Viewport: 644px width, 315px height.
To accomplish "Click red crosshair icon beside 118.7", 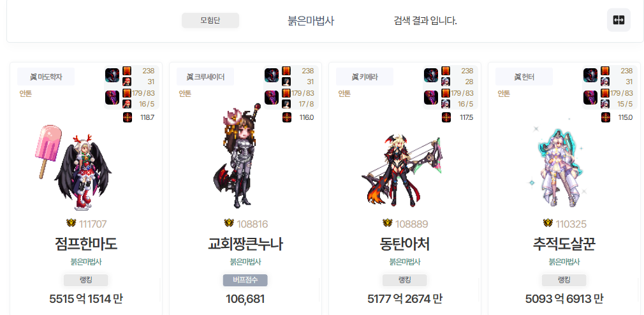I will tap(128, 117).
